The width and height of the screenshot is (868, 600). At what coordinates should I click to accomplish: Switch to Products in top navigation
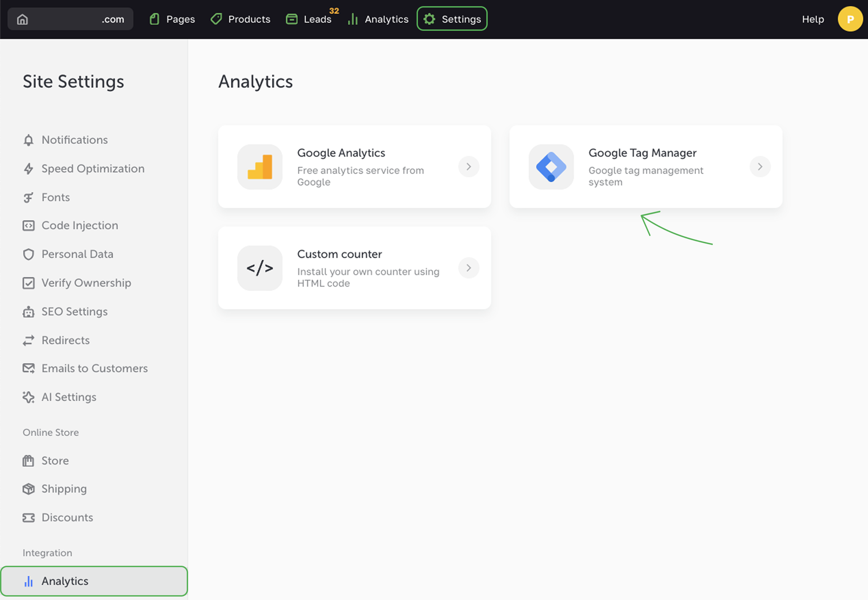241,19
